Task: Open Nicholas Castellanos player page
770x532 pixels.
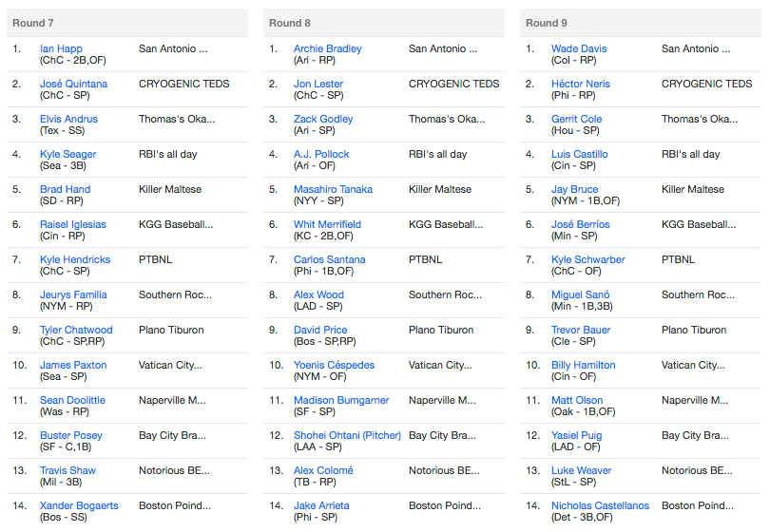Action: tap(600, 505)
